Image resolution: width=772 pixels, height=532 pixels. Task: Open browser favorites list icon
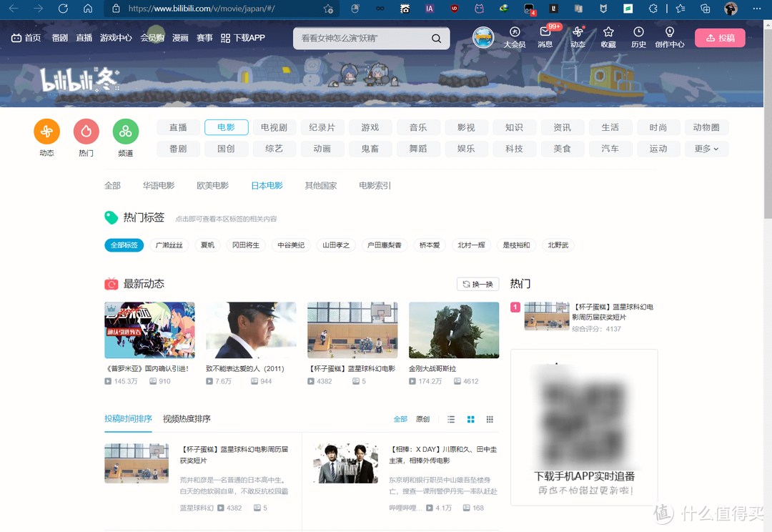(681, 9)
